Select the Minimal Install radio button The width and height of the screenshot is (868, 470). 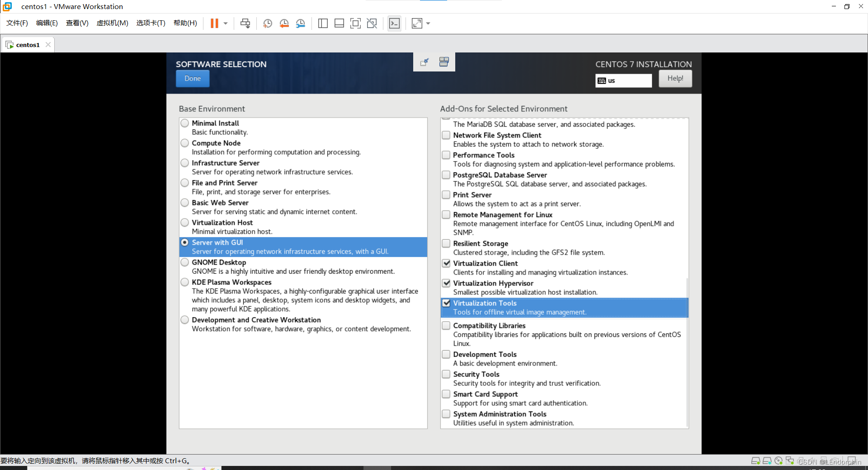click(x=184, y=123)
